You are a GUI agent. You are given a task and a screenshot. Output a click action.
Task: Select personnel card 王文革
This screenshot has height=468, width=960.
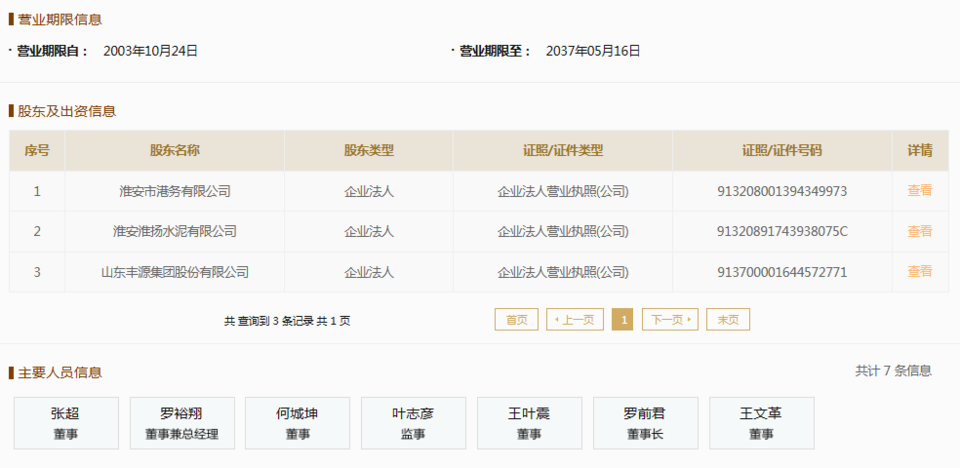[761, 423]
